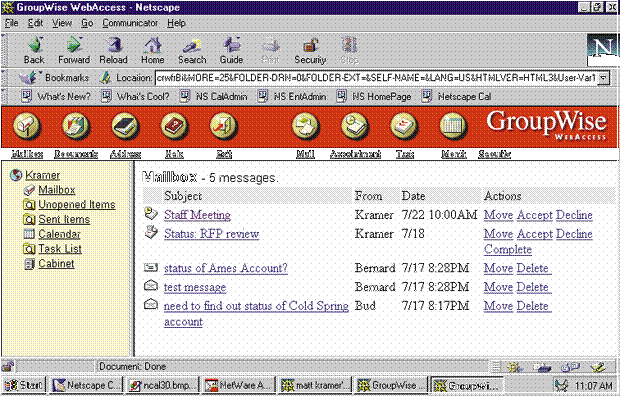This screenshot has height=396, width=620.
Task: Open the Cabinet link in sidebar
Action: (x=56, y=263)
